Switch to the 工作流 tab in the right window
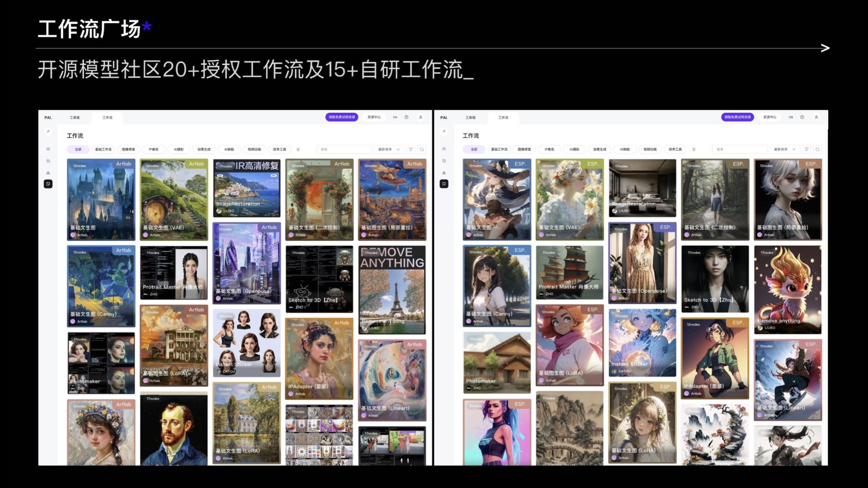 [503, 117]
